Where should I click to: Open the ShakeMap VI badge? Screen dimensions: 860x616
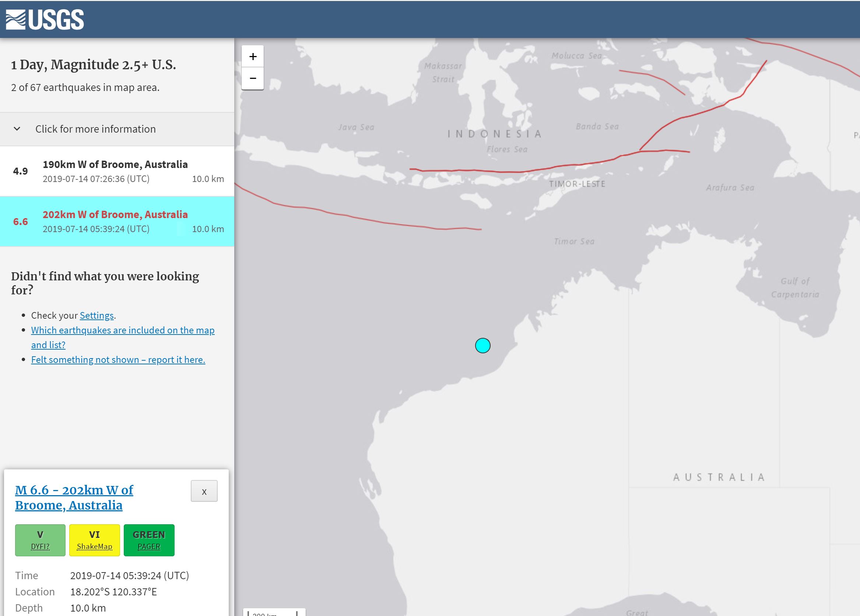(94, 540)
